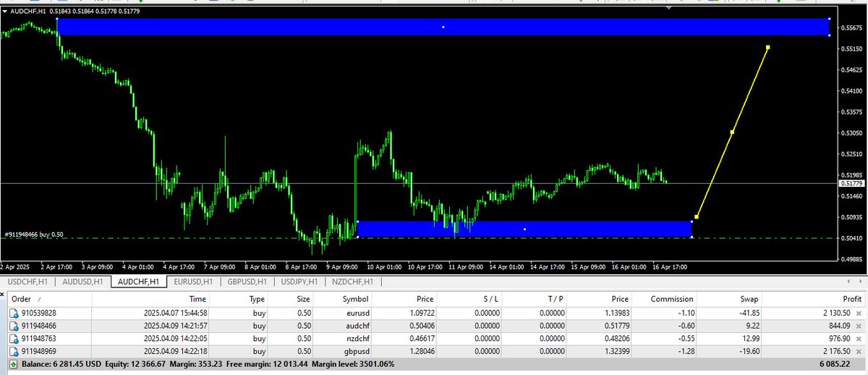Viewport: 868px width, 375px height.
Task: Select the center handle of the upper blue rectangle
Action: tap(443, 28)
